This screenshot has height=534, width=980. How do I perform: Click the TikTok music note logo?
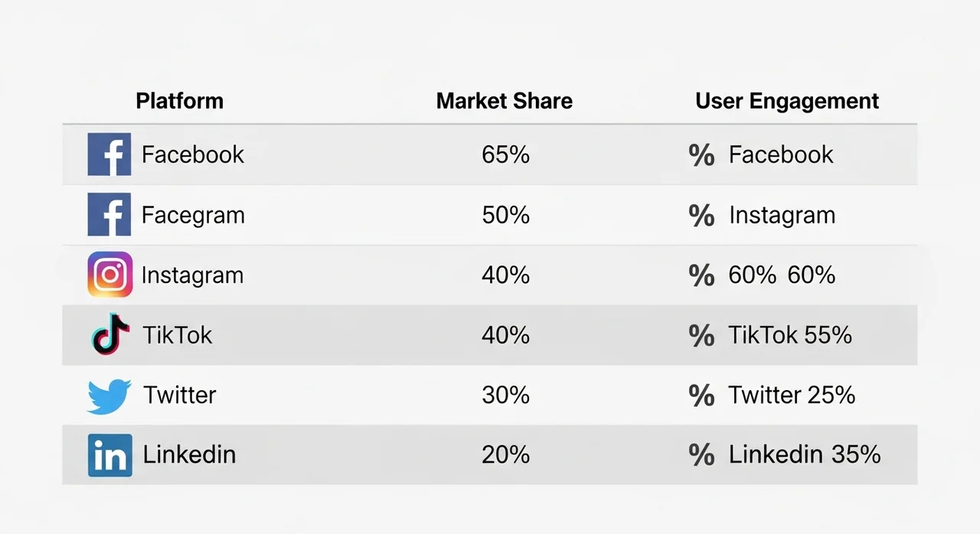click(109, 334)
